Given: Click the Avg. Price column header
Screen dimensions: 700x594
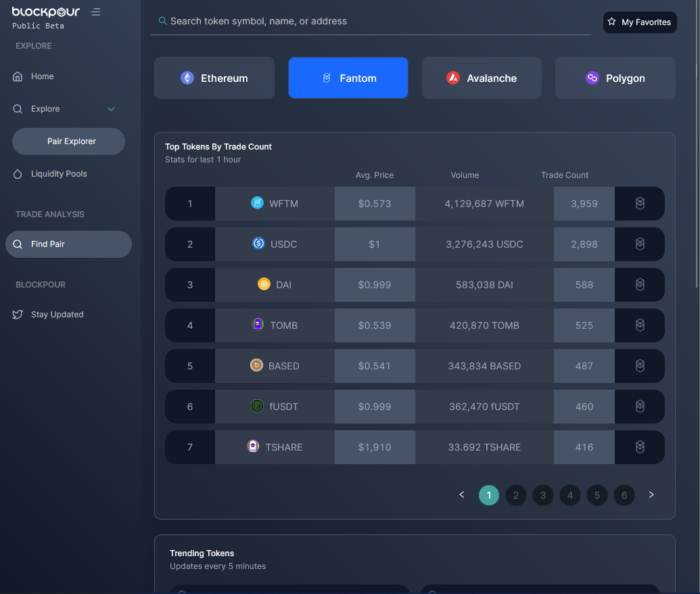Looking at the screenshot, I should 375,175.
